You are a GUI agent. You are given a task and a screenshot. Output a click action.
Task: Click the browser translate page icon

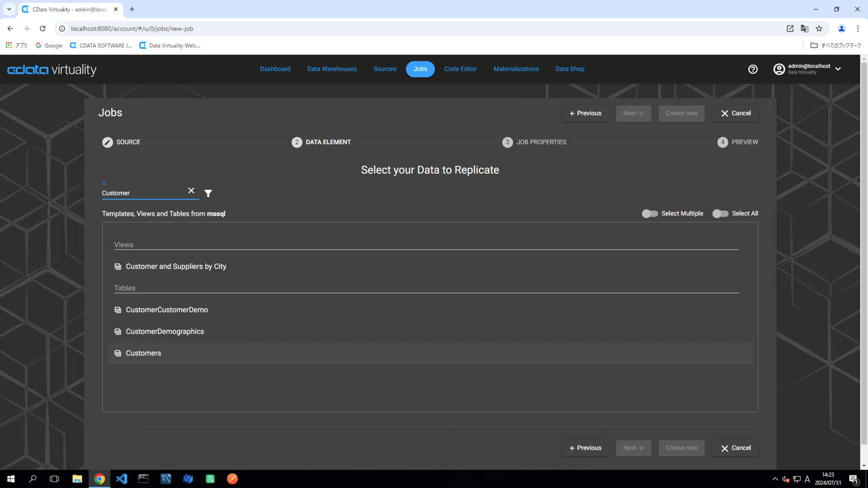click(804, 28)
